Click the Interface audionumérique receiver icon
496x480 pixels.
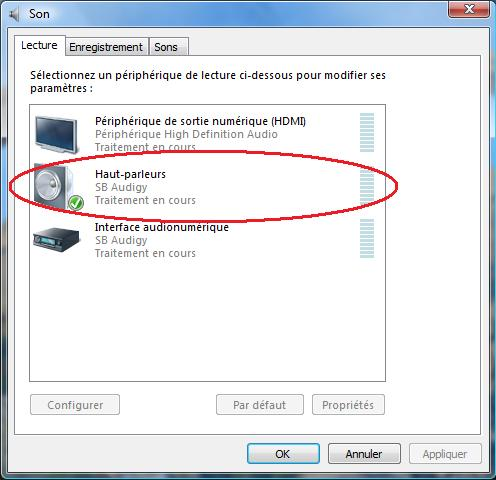56,239
